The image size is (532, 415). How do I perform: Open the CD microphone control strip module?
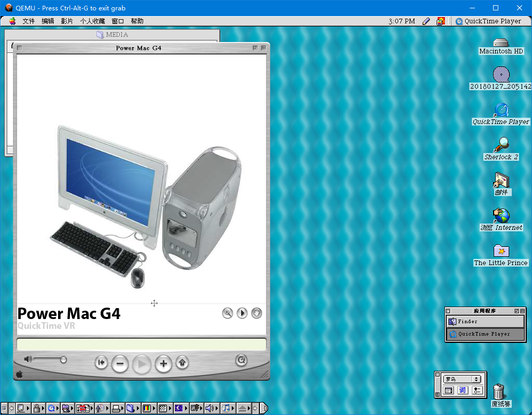click(x=103, y=408)
